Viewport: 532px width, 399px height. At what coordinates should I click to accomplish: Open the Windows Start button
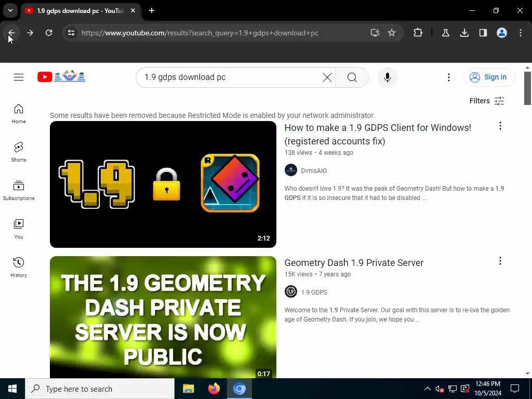[12, 389]
